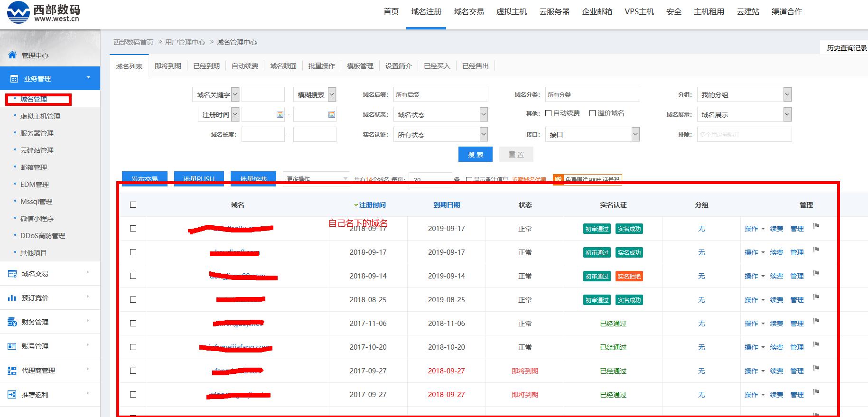Open the 我的分组 dropdown
The height and width of the screenshot is (417, 868).
744,95
